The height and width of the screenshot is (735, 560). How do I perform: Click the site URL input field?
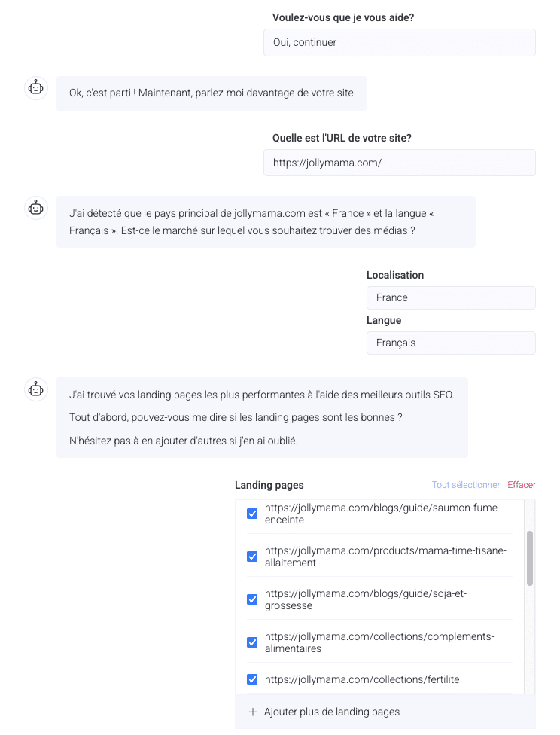pos(399,163)
